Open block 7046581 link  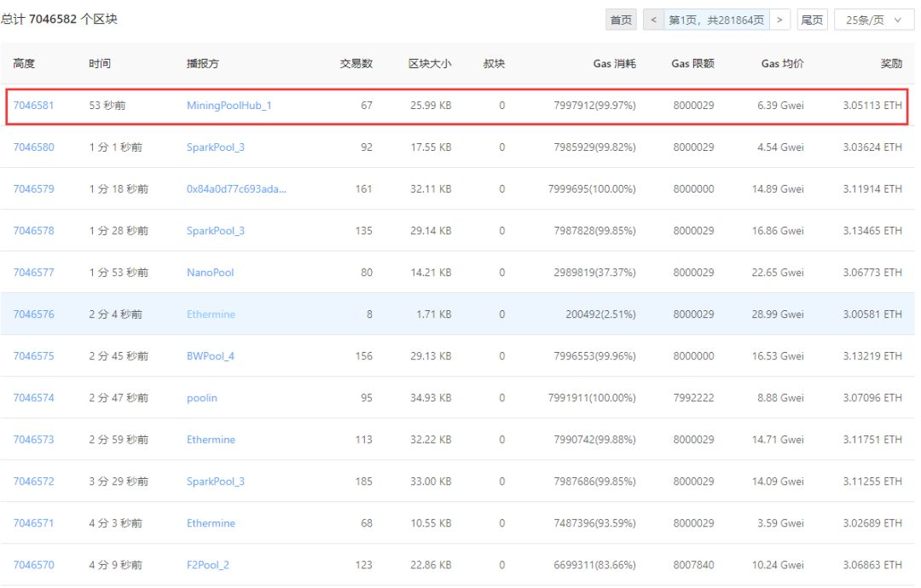tap(33, 106)
